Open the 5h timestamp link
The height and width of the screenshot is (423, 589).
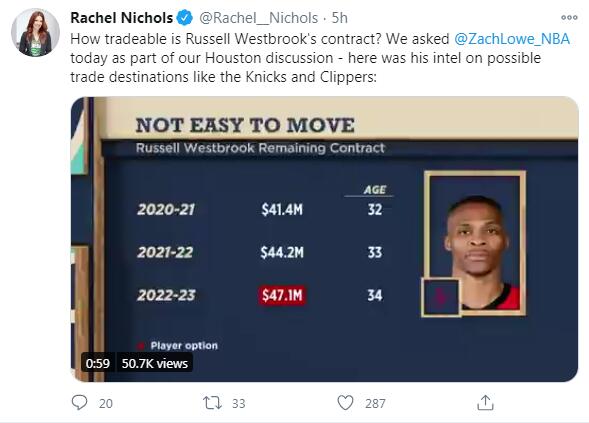[340, 18]
